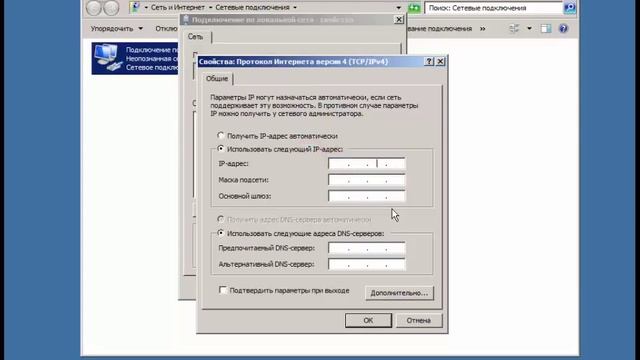
Task: Close the local connection properties window
Action: tap(399, 20)
